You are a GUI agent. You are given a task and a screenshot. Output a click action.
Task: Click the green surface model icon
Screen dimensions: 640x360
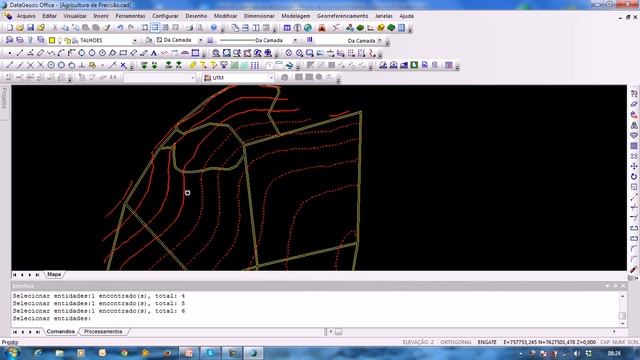click(360, 28)
